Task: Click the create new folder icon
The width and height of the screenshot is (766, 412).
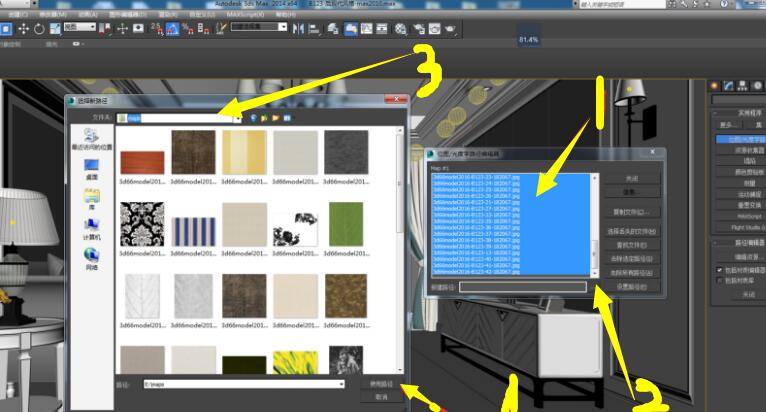Action: [x=276, y=118]
